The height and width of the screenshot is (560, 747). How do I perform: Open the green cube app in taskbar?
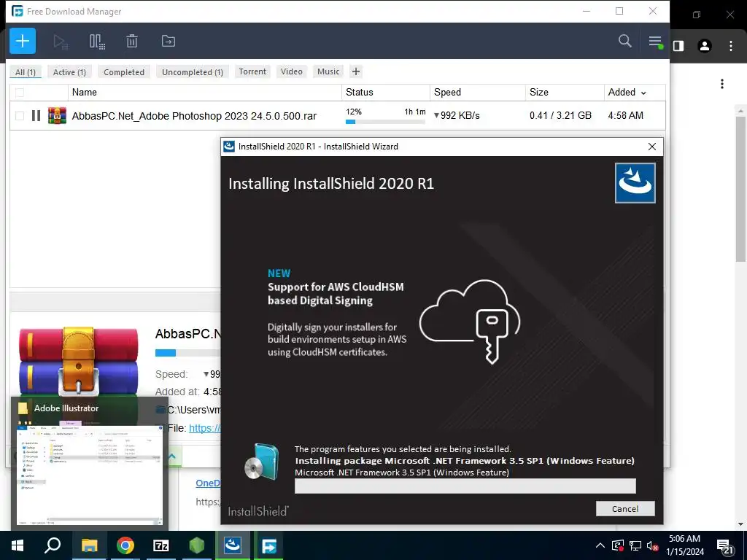197,545
